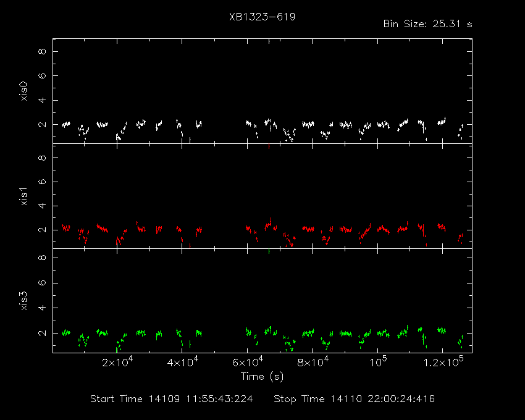Image resolution: width=525 pixels, height=420 pixels.
Task: Click the y-axis value 6 on xis1 panel
Action: pyautogui.click(x=42, y=182)
